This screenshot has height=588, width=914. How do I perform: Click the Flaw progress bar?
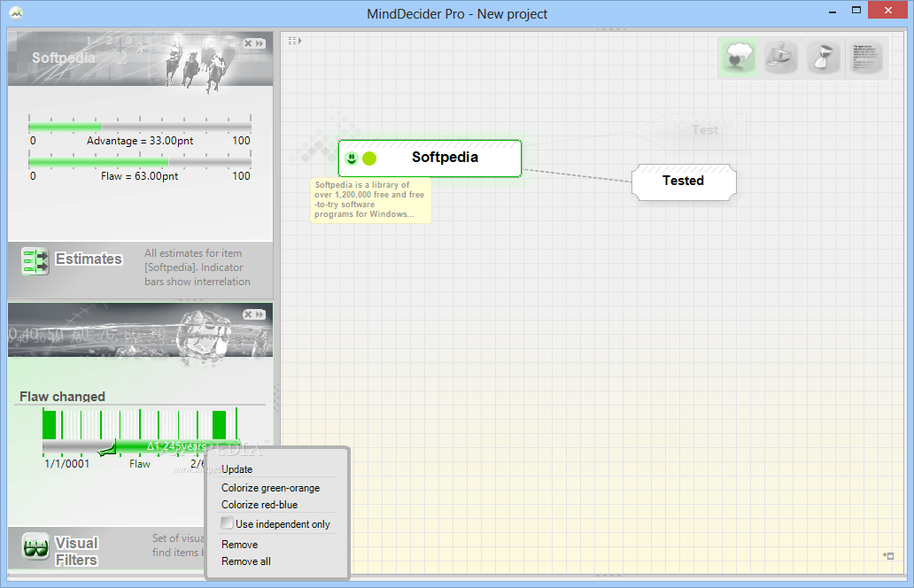(140, 162)
